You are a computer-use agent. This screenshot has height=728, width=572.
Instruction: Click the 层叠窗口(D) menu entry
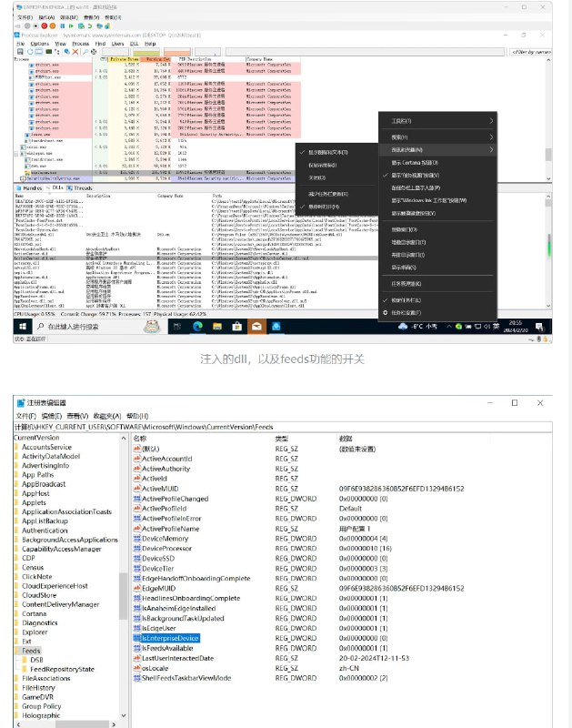pos(437,229)
